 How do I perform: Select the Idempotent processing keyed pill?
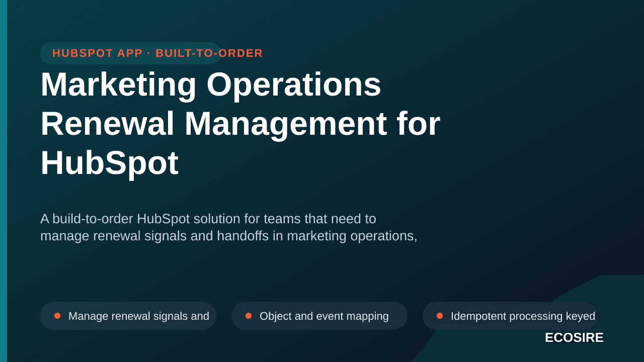point(511,316)
